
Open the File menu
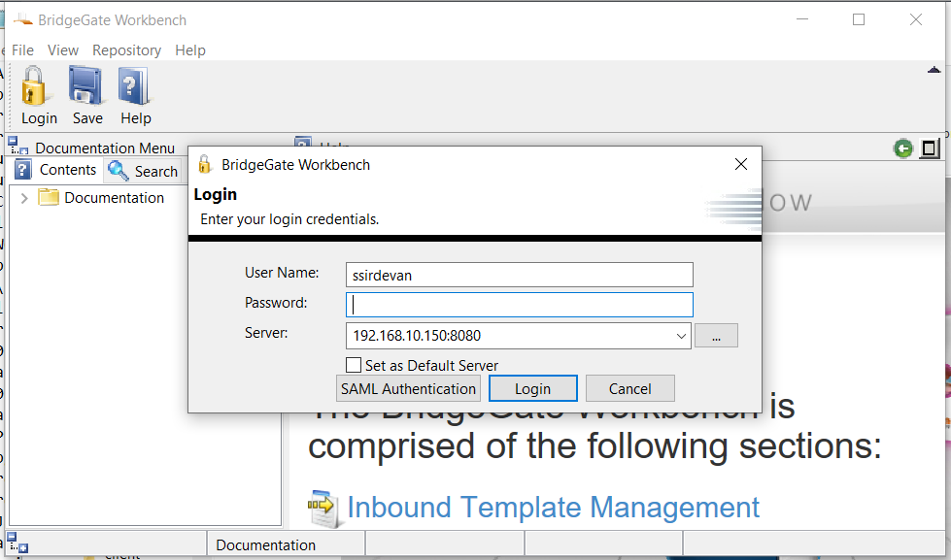point(22,50)
